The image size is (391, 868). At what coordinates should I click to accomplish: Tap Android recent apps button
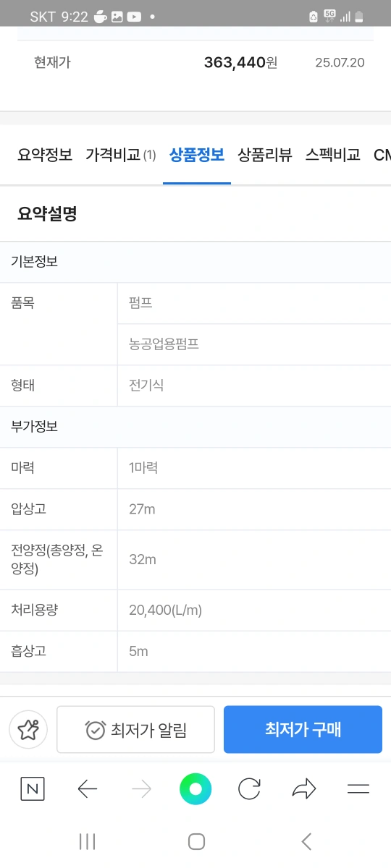pos(87,841)
